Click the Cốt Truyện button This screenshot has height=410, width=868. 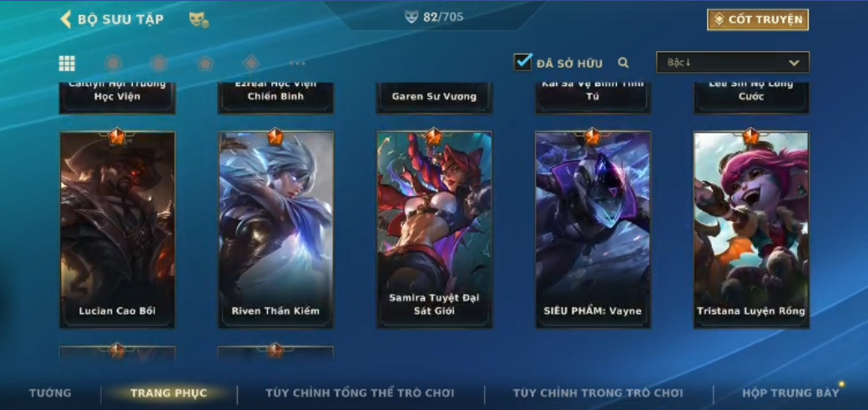tap(758, 19)
